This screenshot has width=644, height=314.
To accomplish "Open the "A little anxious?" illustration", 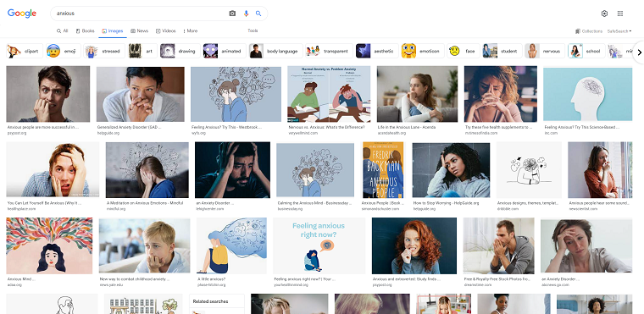I will coord(231,245).
